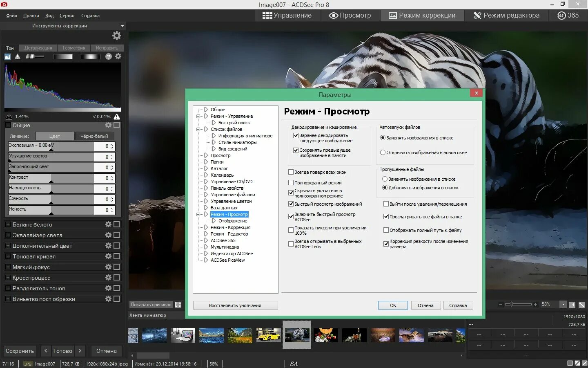This screenshot has width=588, height=368.
Task: Click the zoom out minus icon
Action: pyautogui.click(x=501, y=305)
